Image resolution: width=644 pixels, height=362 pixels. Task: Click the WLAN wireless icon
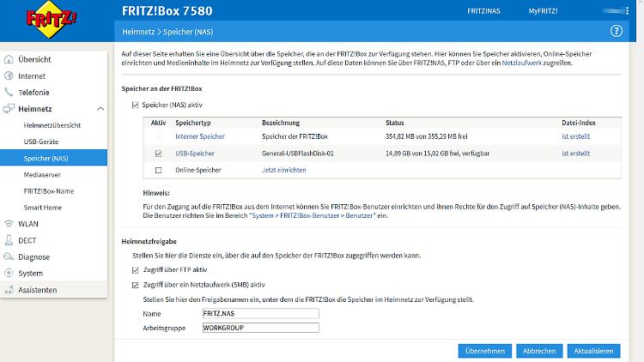(x=9, y=224)
